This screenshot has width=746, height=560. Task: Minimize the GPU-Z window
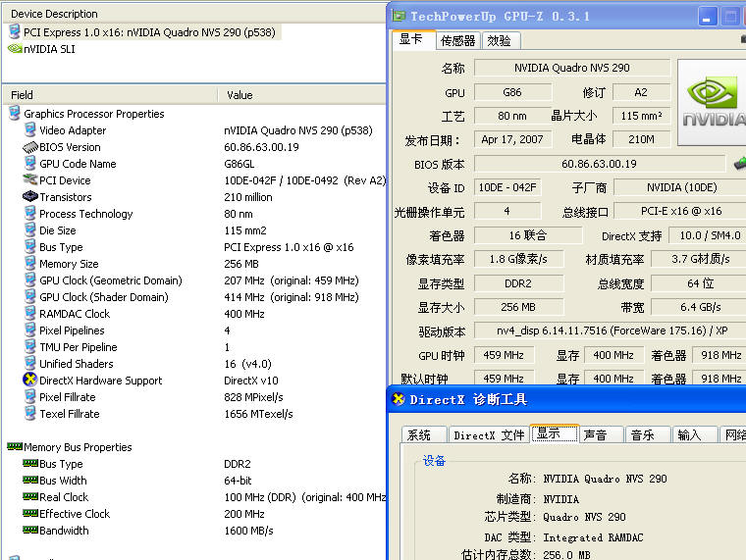point(708,17)
